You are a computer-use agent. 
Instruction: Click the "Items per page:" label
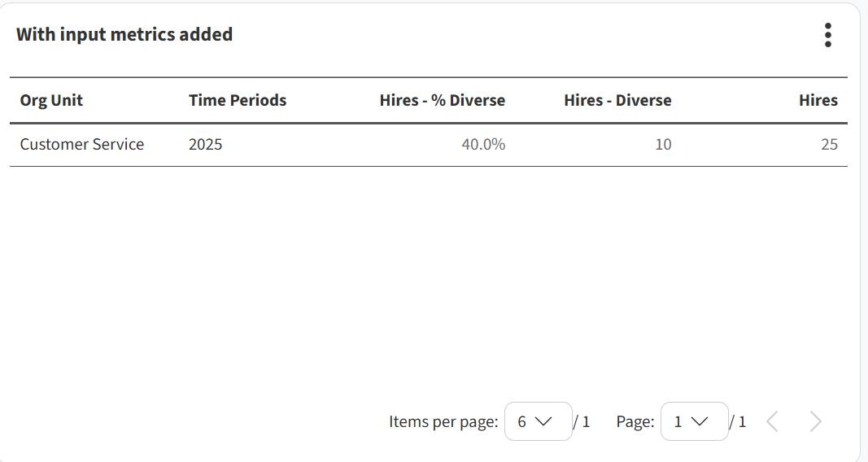(443, 421)
